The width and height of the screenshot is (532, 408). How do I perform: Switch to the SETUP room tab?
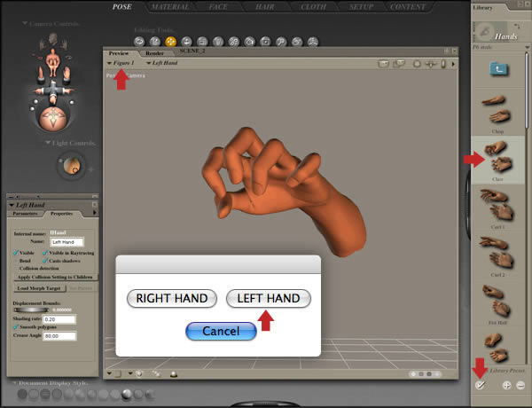[362, 7]
